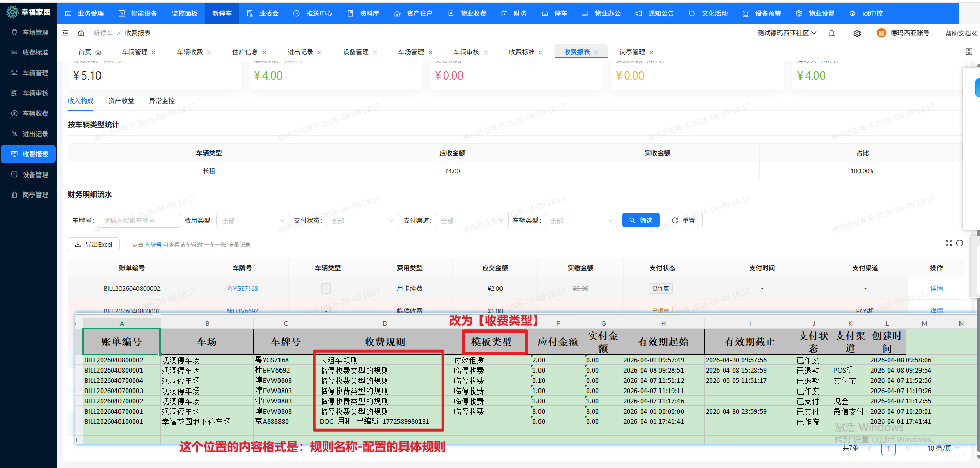Open the 车辆类型 filter dropdown
The image size is (980, 468).
[x=581, y=221]
